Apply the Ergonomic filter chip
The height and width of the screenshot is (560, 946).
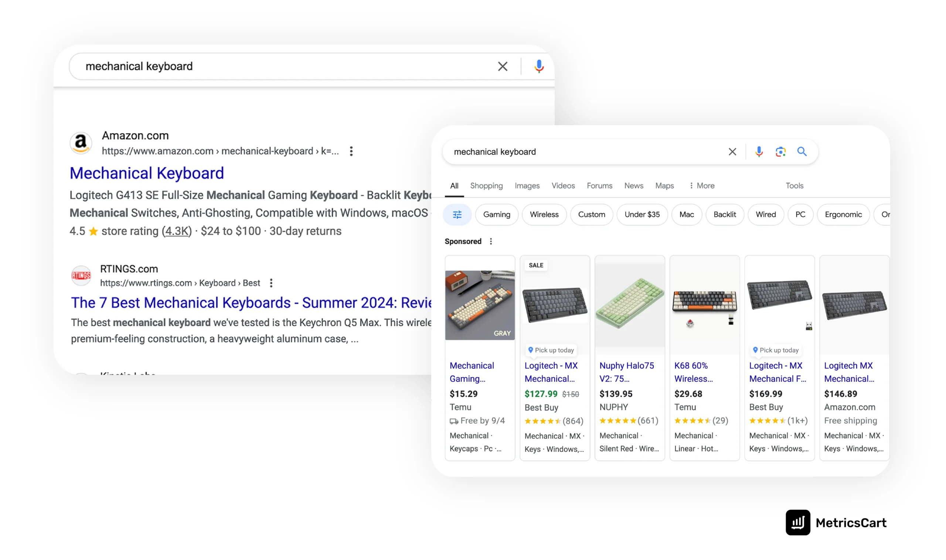843,214
